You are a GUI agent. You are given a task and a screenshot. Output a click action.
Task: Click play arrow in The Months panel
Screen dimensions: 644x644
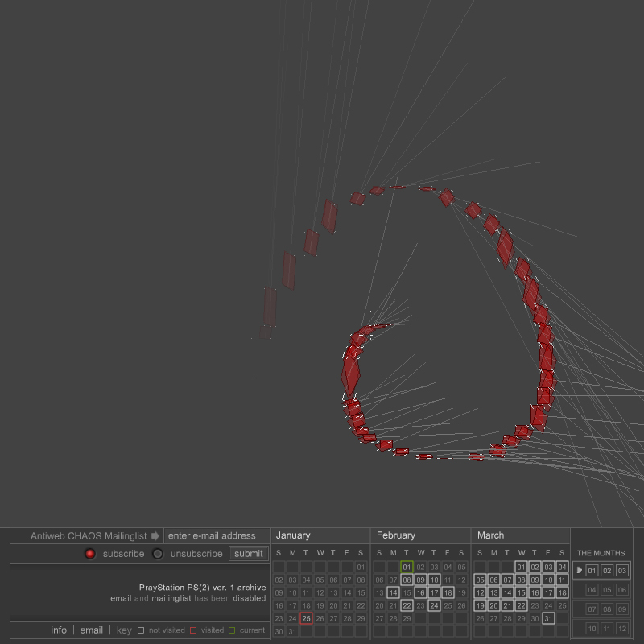(x=579, y=571)
